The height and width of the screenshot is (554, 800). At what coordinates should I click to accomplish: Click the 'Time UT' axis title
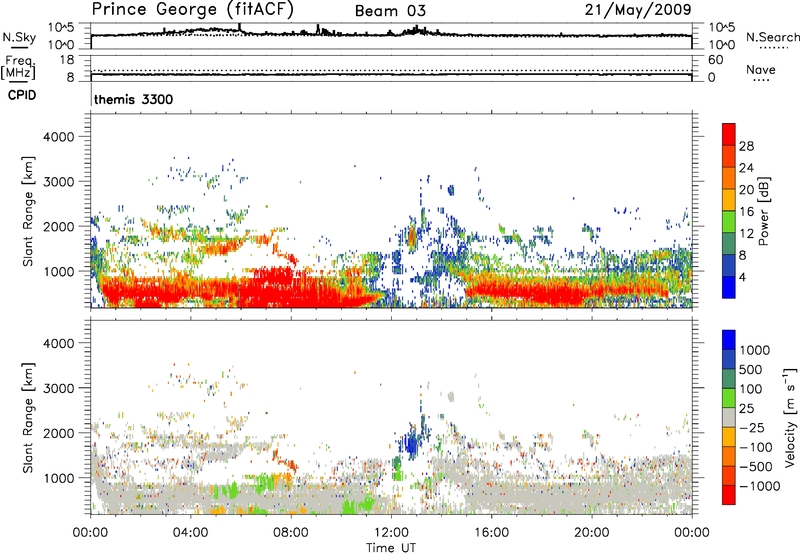[391, 547]
